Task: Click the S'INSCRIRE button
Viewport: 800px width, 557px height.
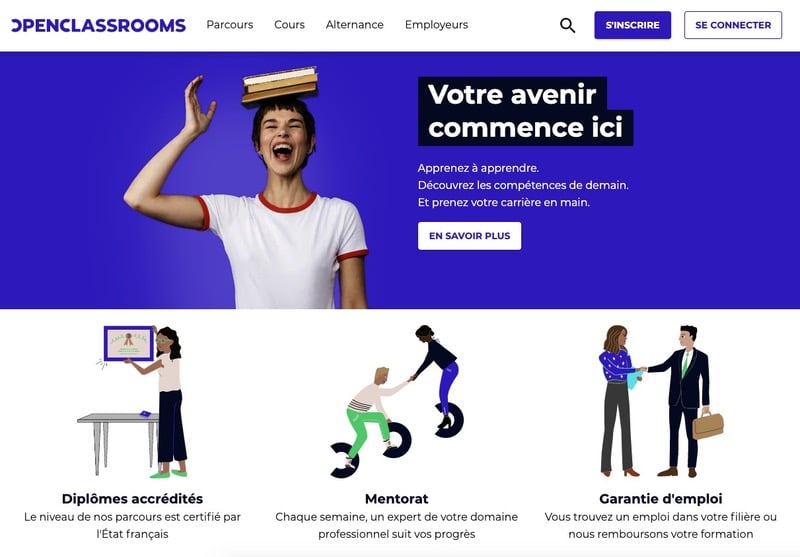Action: pos(633,25)
